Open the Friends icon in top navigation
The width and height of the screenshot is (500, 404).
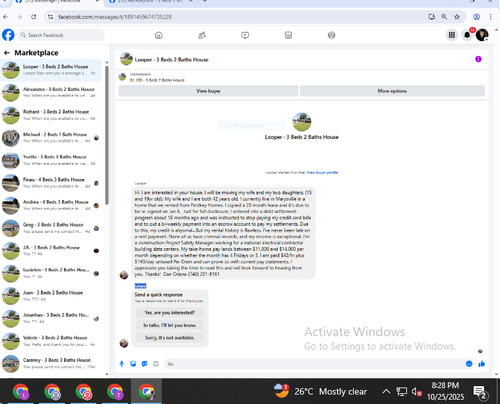(202, 35)
